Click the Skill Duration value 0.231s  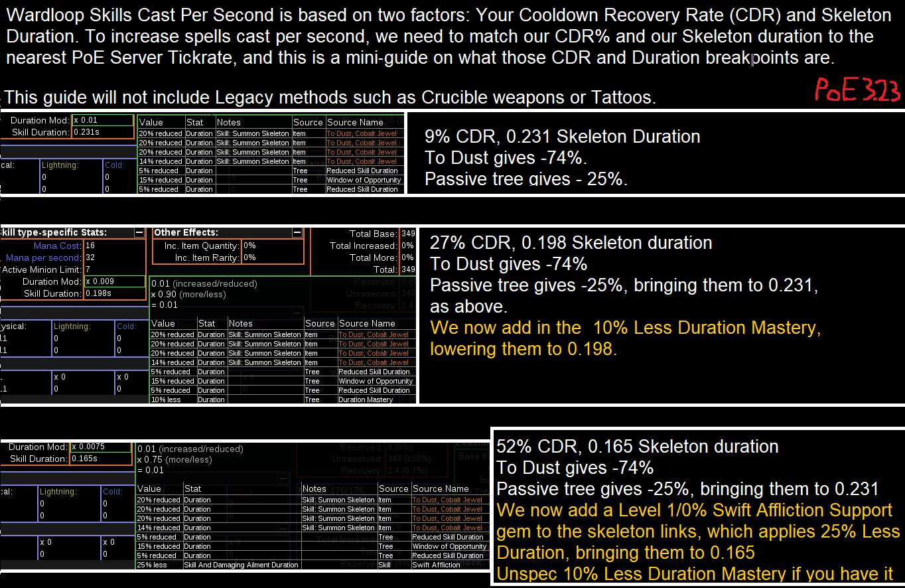point(102,132)
